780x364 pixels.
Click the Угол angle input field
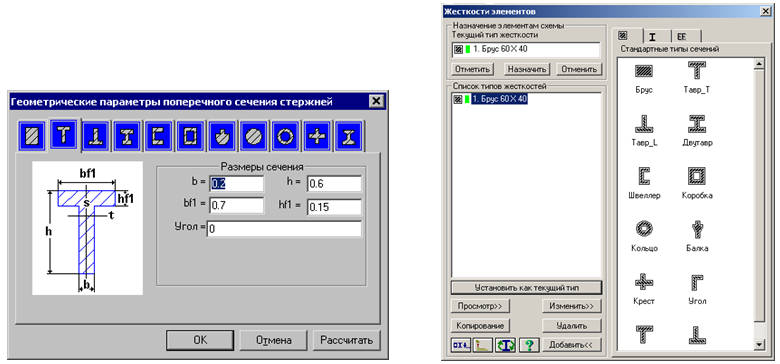click(284, 229)
